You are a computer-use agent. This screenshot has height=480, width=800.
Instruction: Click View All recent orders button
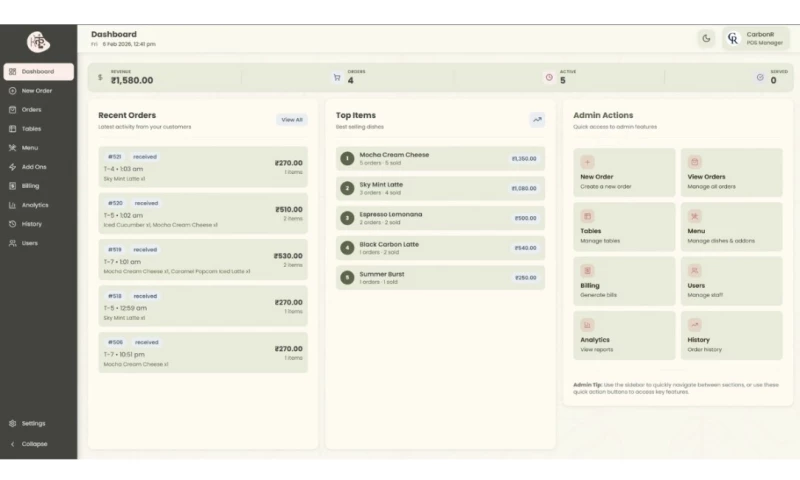[292, 120]
